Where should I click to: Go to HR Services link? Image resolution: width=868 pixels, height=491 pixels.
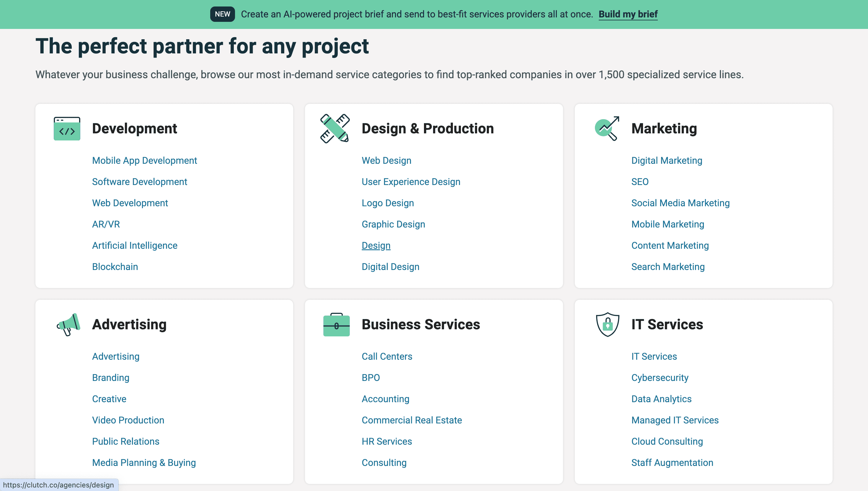(386, 441)
